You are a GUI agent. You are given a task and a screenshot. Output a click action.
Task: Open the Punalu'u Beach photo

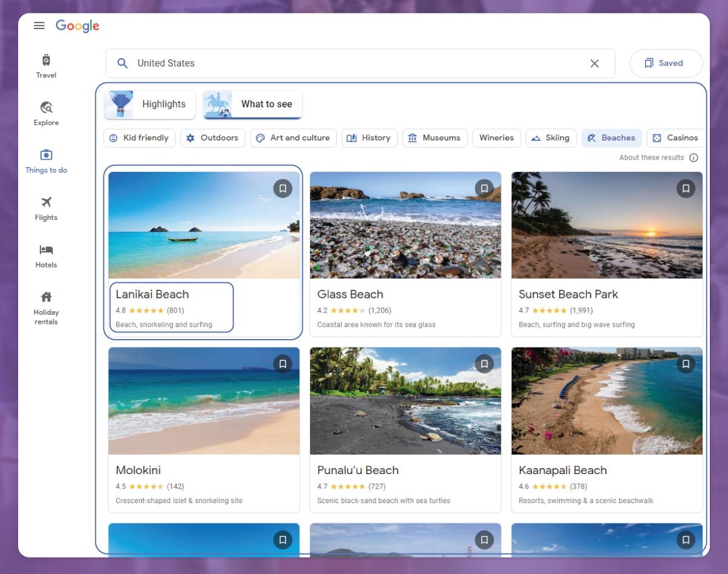click(x=405, y=401)
